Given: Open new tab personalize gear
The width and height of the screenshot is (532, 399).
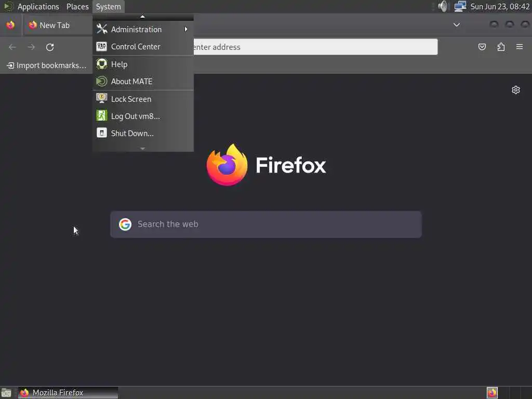Looking at the screenshot, I should point(516,90).
